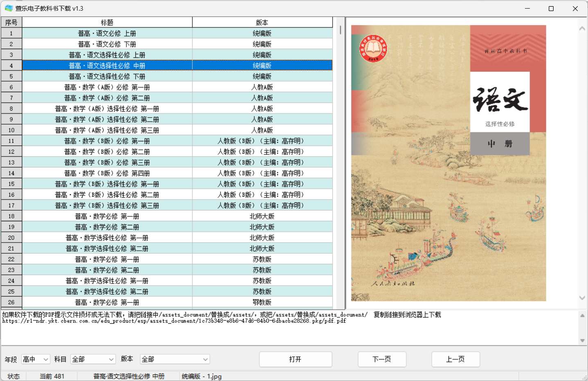Select row 8 数学（A版）选择性必修 第一册
This screenshot has height=381, width=588.
[x=177, y=109]
